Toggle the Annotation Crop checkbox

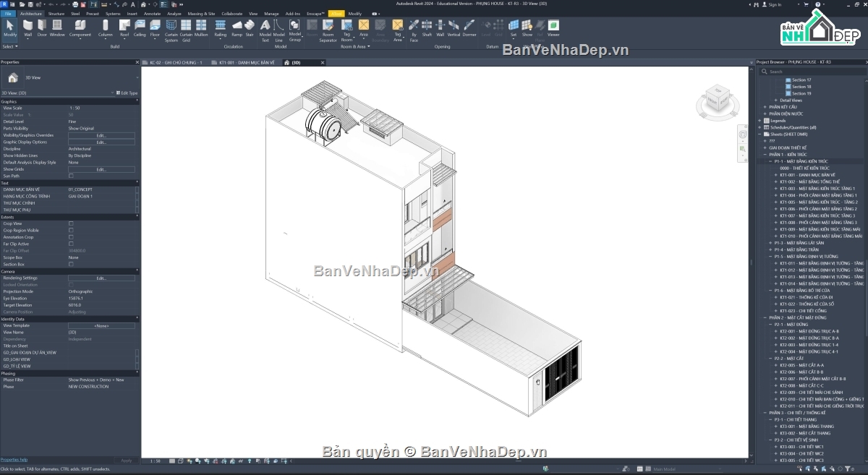point(71,237)
